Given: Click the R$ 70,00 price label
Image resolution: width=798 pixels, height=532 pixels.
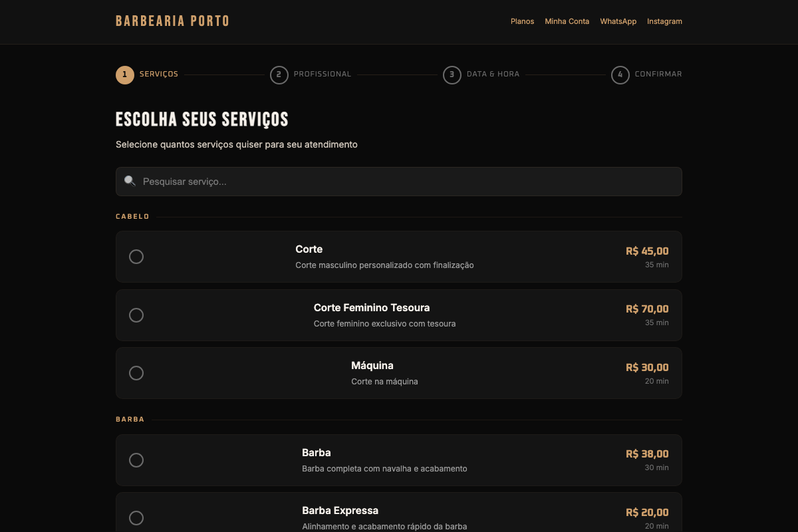Looking at the screenshot, I should (x=646, y=309).
